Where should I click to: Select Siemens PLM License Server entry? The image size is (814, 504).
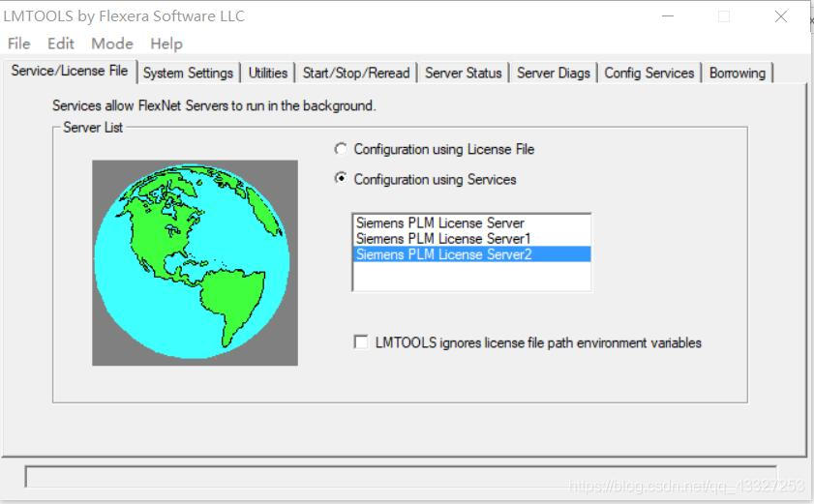(471, 223)
